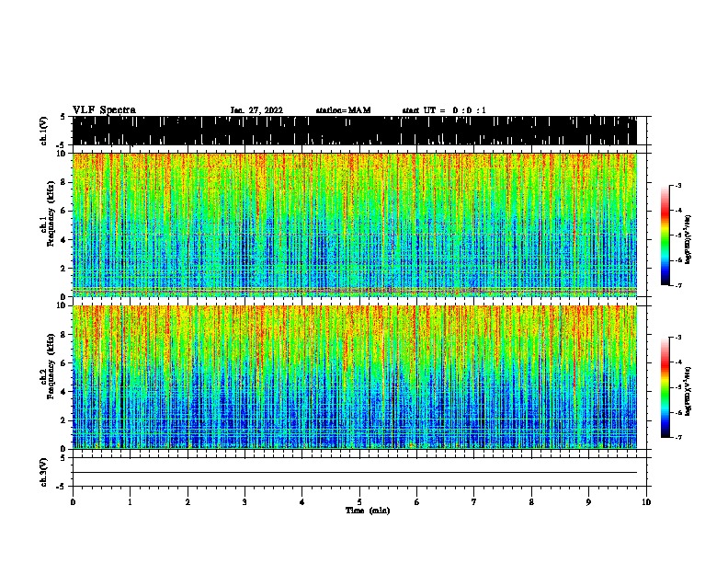Click the ch.1 frequency tick label "8"
Image resolution: width=728 pixels, height=563 pixels.
[x=63, y=182]
